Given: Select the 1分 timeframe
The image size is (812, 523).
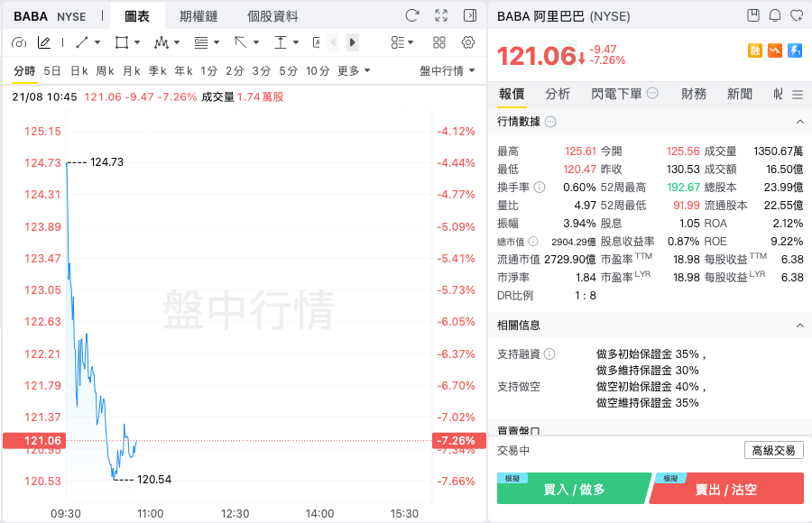Looking at the screenshot, I should click(208, 70).
